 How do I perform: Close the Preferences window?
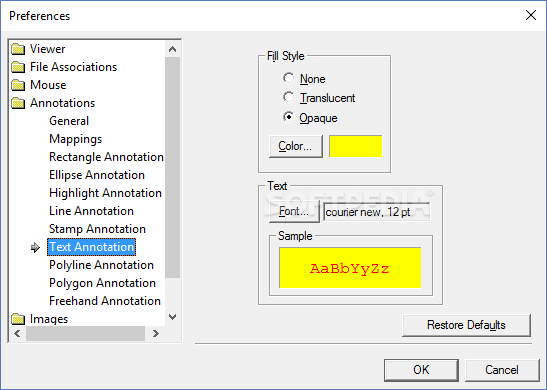point(531,15)
